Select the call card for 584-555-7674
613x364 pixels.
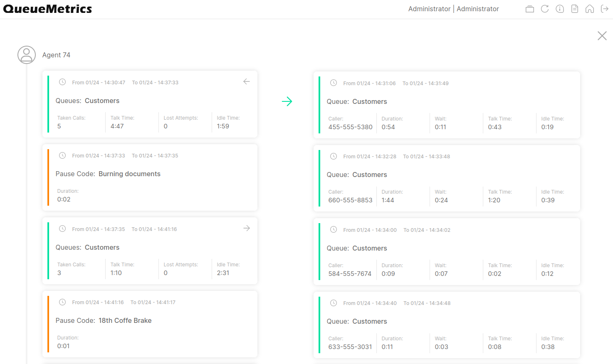447,252
